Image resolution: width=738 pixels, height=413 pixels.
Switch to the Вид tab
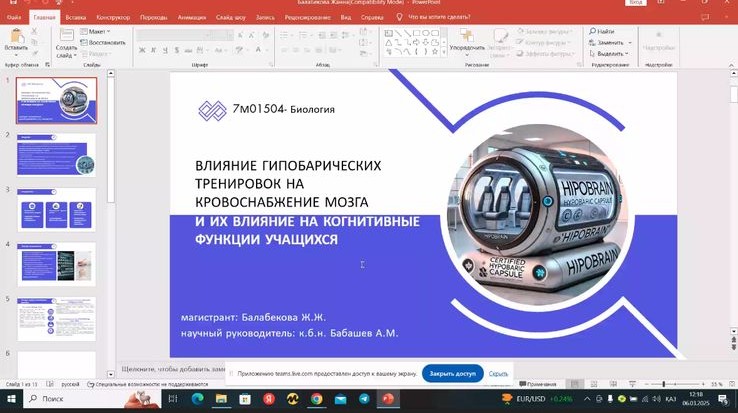pyautogui.click(x=345, y=17)
